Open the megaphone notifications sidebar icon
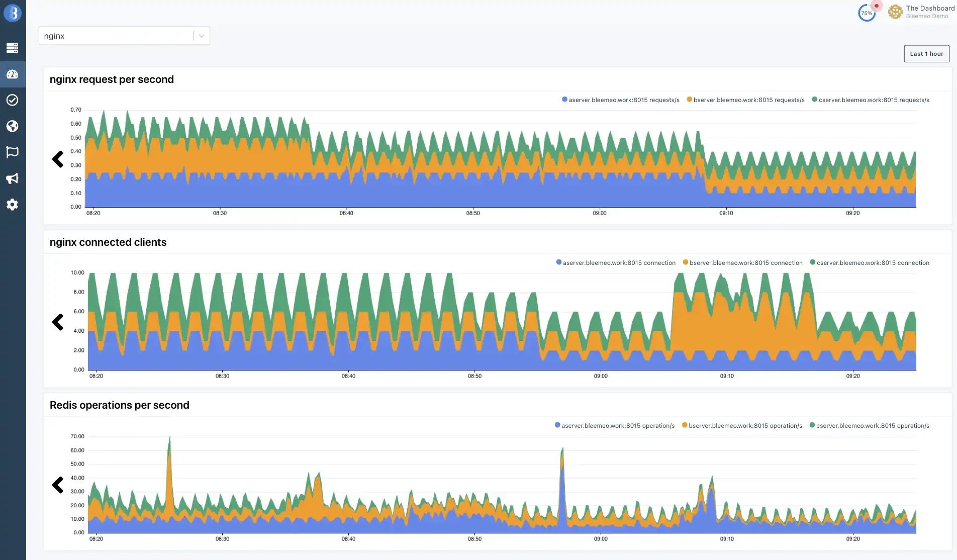 (13, 178)
